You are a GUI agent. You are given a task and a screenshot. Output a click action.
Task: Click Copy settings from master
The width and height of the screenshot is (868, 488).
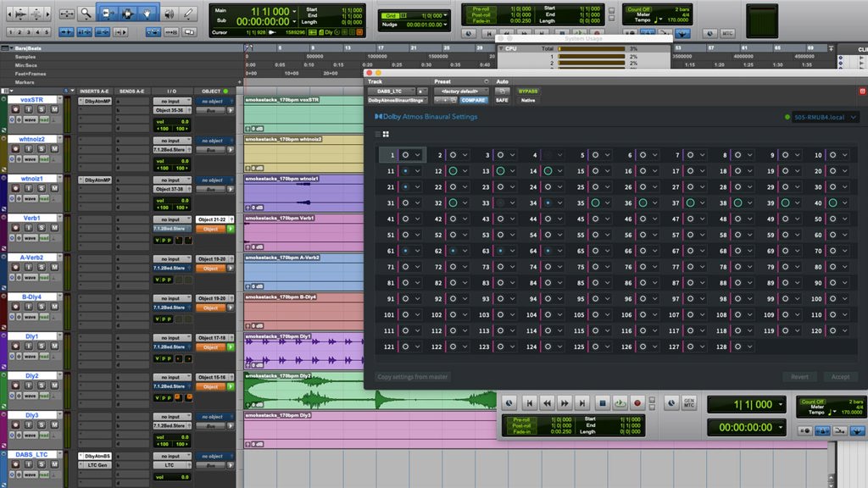click(x=413, y=377)
